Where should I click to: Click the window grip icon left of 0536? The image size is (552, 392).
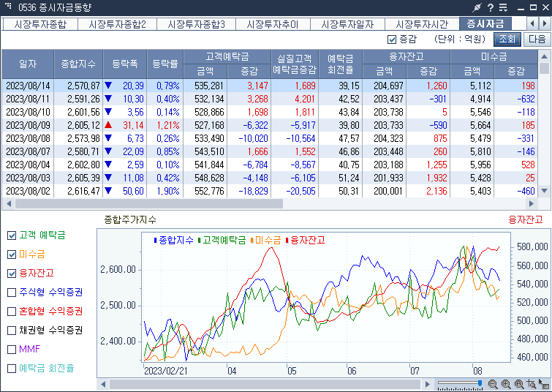[x=8, y=6]
